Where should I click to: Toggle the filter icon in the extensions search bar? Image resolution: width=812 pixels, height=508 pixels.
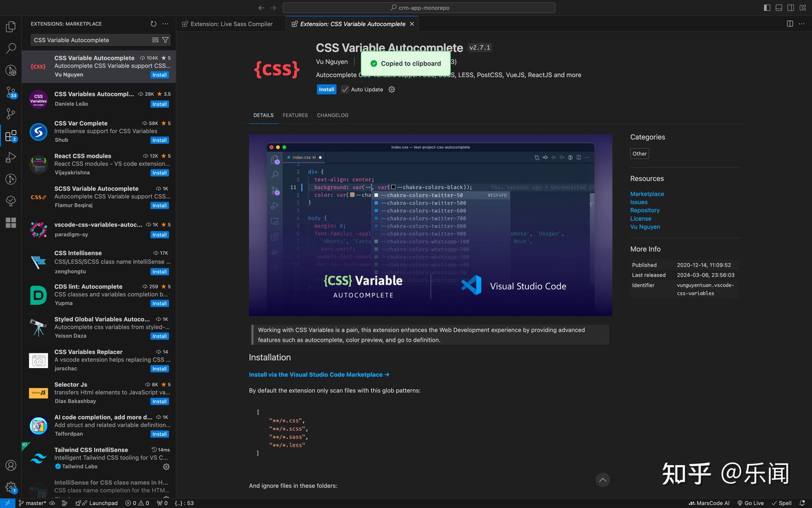(165, 40)
